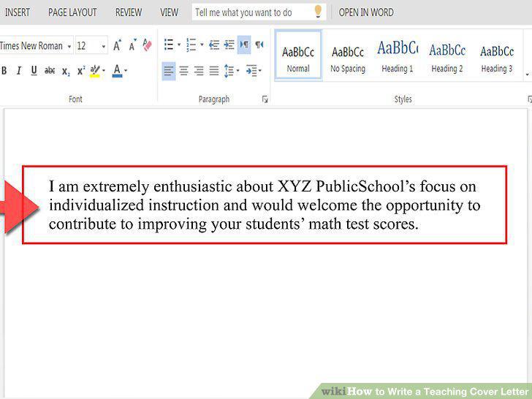Viewport: 532px width, 399px height.
Task: Decrease the paragraph indent
Action: pyautogui.click(x=214, y=45)
